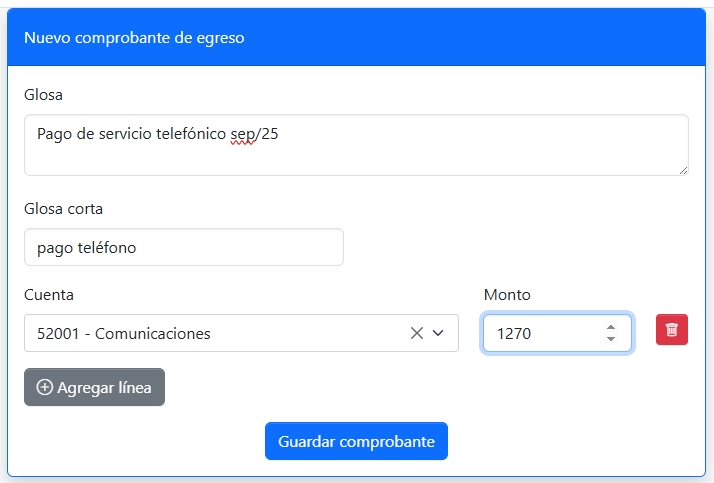Click into the Glosa corta input field
Image resolution: width=714 pixels, height=483 pixels.
pos(183,247)
